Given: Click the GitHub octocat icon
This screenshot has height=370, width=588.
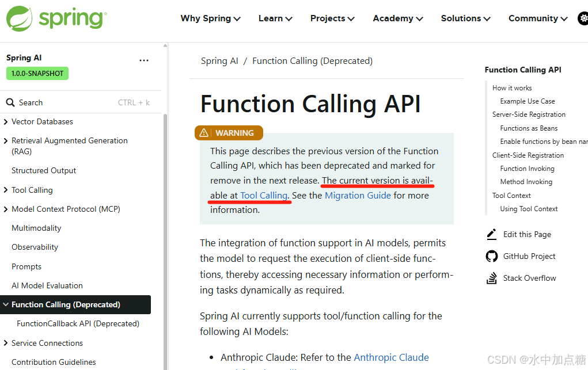Looking at the screenshot, I should (492, 256).
